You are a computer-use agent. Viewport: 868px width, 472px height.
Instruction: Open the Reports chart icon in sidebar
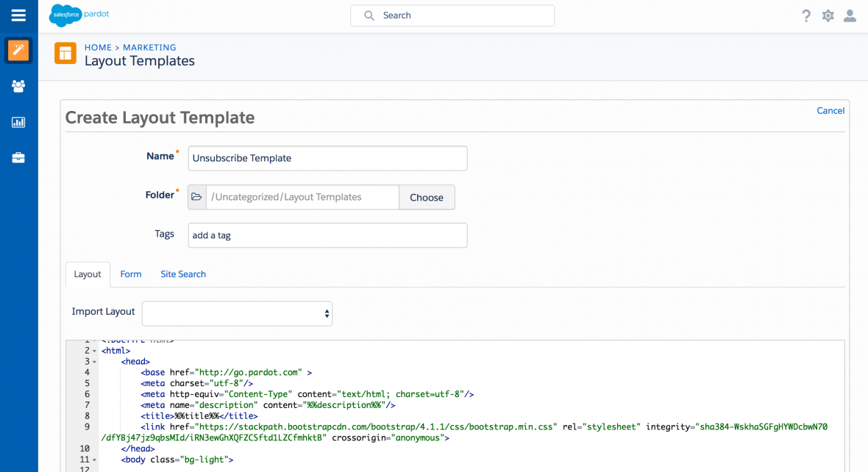coord(18,122)
